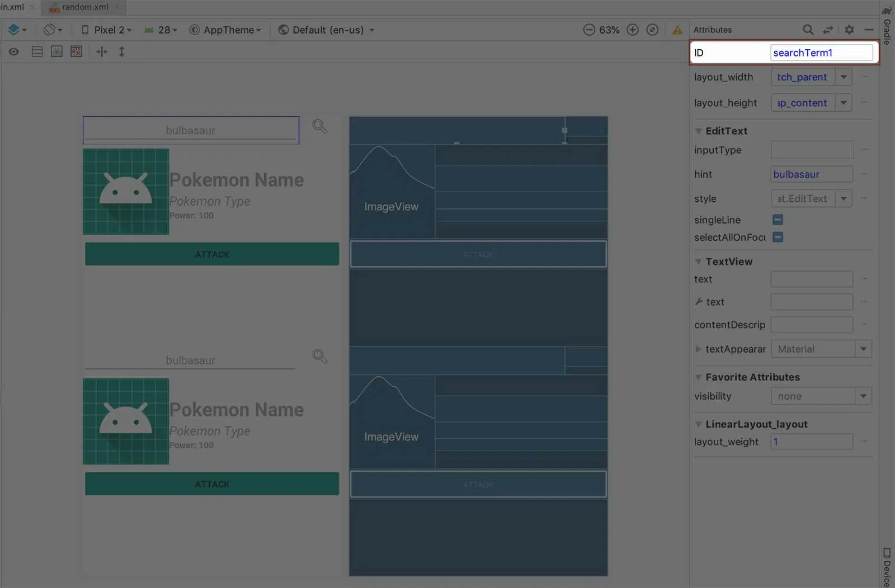Expand the textAppearance attribute
Image resolution: width=895 pixels, height=588 pixels.
pos(698,349)
